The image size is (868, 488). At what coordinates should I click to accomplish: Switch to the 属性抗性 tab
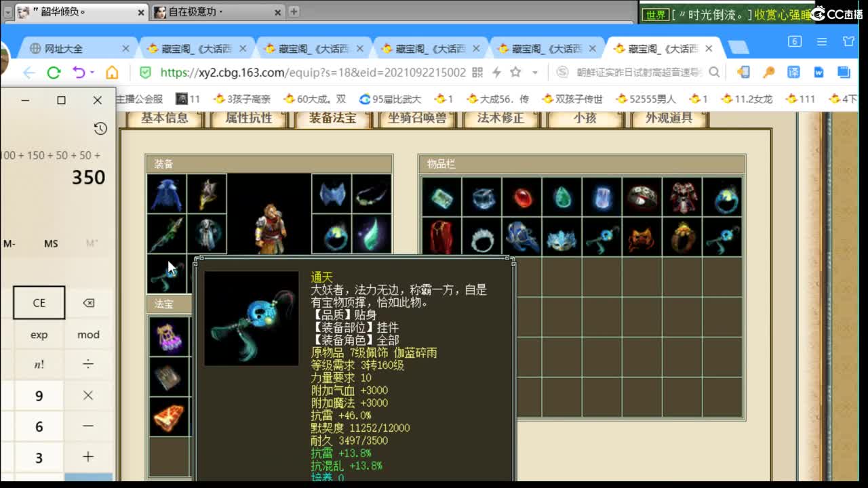(x=249, y=118)
